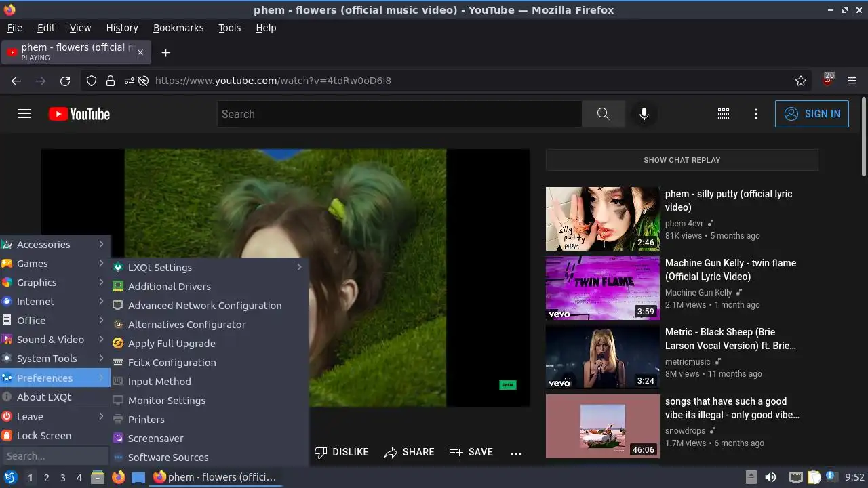Open more actions dots below video
The height and width of the screenshot is (488, 868).
point(516,453)
